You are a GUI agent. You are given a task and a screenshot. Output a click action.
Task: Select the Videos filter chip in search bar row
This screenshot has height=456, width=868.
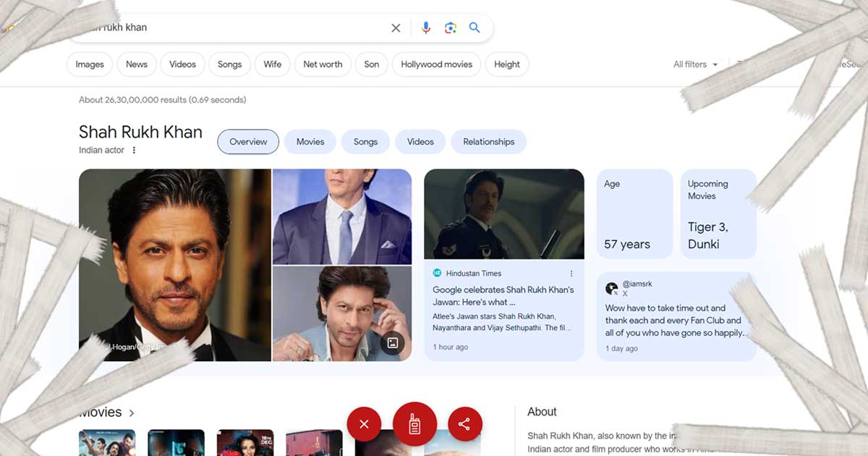[182, 64]
